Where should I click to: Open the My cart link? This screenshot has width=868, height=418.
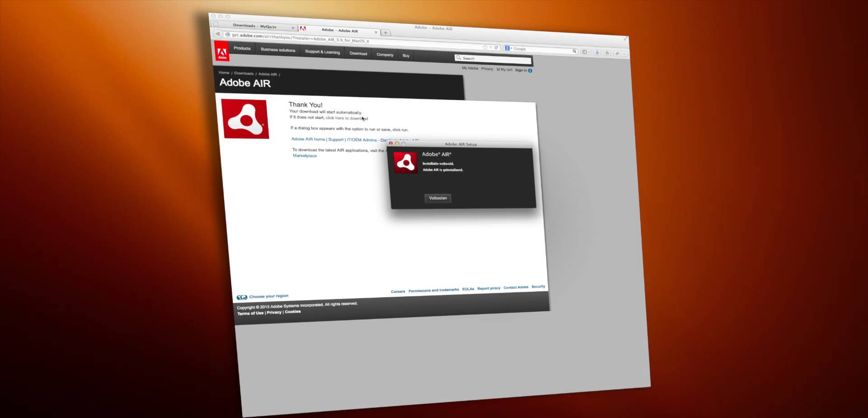(x=505, y=70)
